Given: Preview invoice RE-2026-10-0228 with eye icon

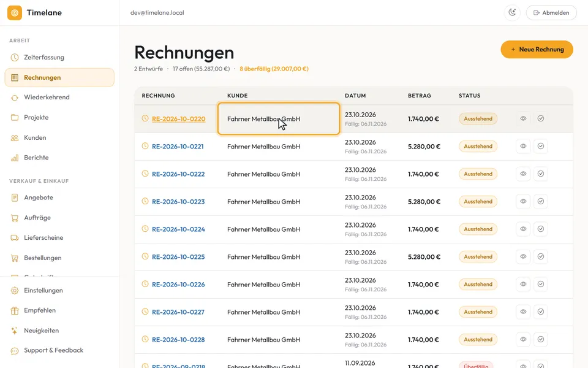Looking at the screenshot, I should point(523,339).
